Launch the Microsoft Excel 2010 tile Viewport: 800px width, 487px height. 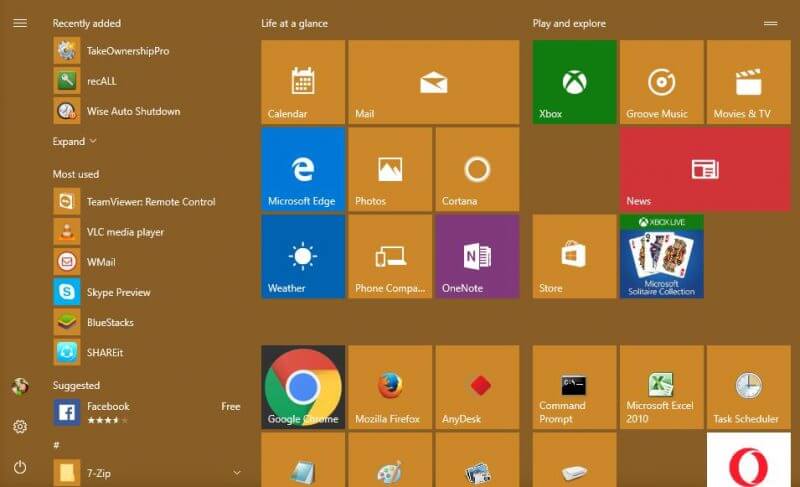(662, 387)
